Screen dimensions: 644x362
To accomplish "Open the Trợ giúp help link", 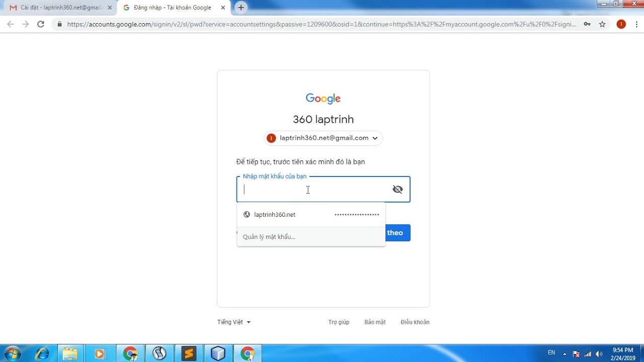I will pos(339,322).
